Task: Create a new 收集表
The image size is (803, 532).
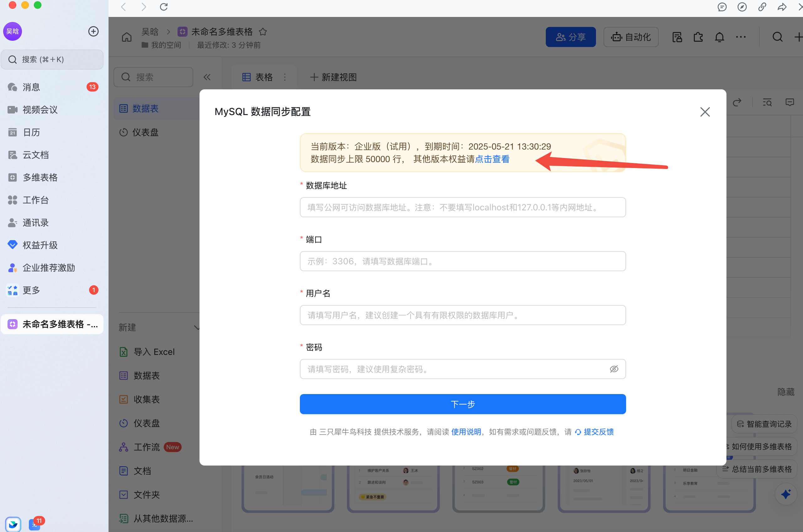Action: pos(140,399)
